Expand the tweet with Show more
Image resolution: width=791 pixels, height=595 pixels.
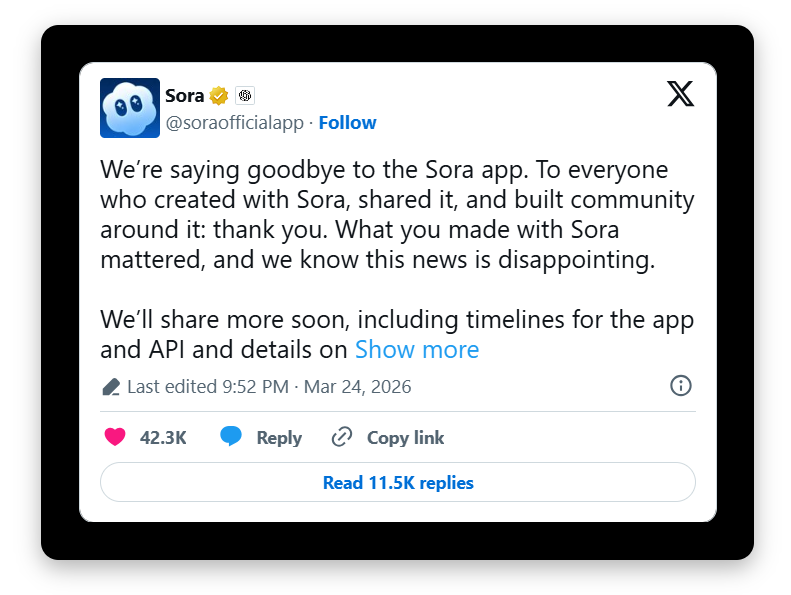pyautogui.click(x=417, y=349)
